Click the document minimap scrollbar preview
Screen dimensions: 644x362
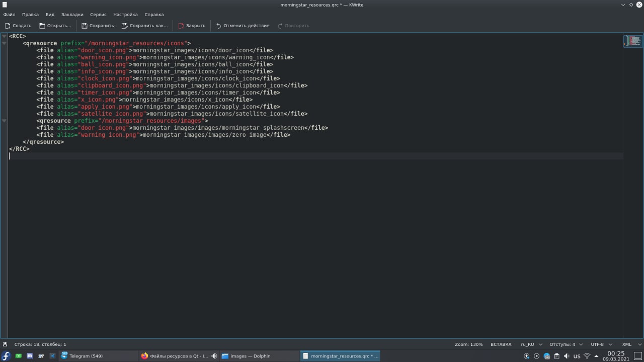coord(633,41)
